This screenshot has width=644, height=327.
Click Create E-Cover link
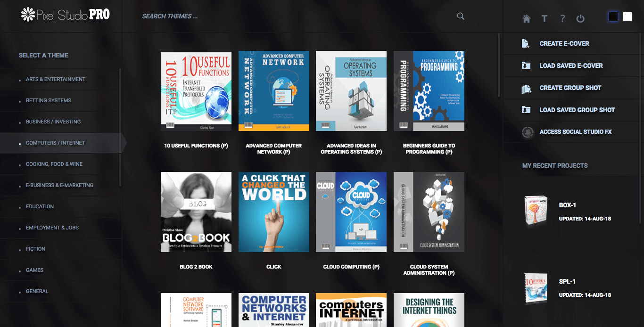click(x=564, y=43)
